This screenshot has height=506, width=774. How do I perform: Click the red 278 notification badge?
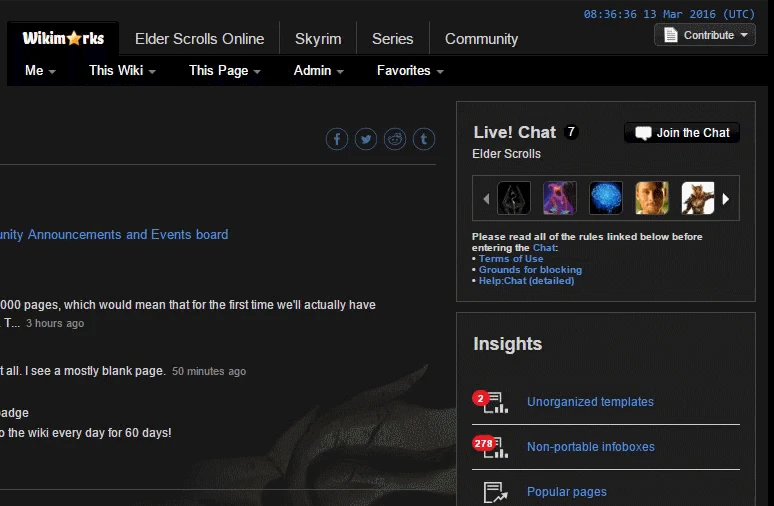pyautogui.click(x=484, y=443)
